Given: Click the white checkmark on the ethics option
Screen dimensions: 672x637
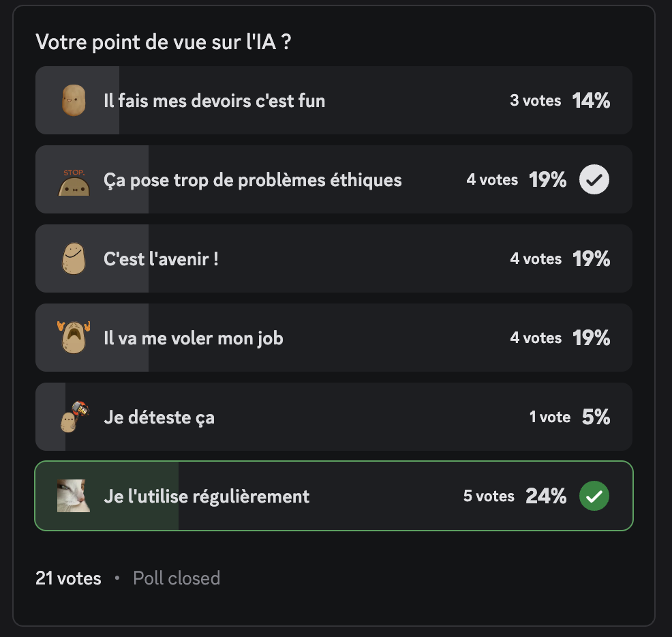Looking at the screenshot, I should [594, 179].
